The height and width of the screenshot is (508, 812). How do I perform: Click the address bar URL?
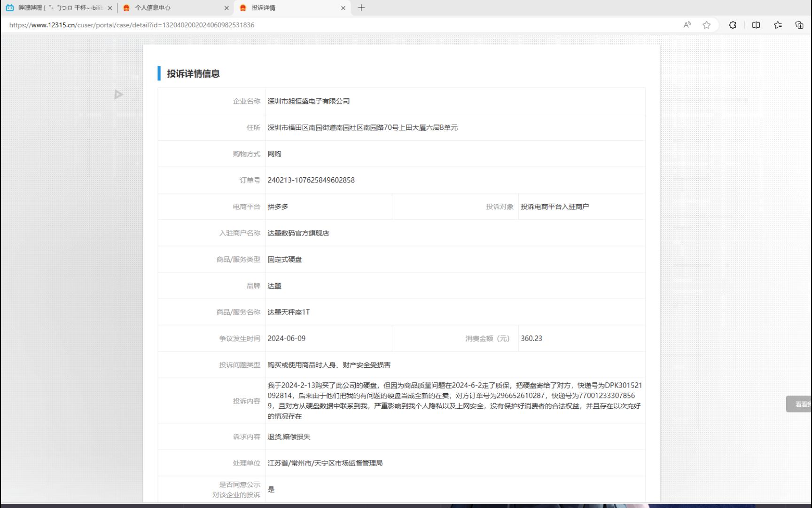click(x=132, y=25)
